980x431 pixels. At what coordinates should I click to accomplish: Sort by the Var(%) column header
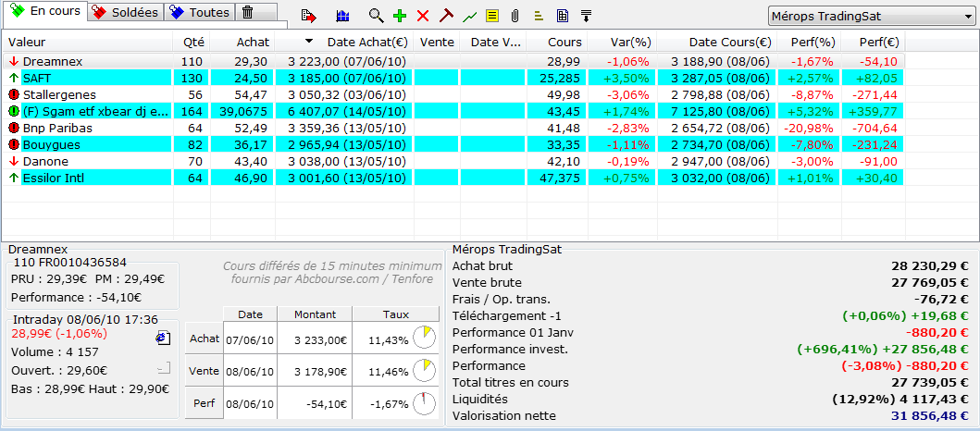[x=623, y=42]
